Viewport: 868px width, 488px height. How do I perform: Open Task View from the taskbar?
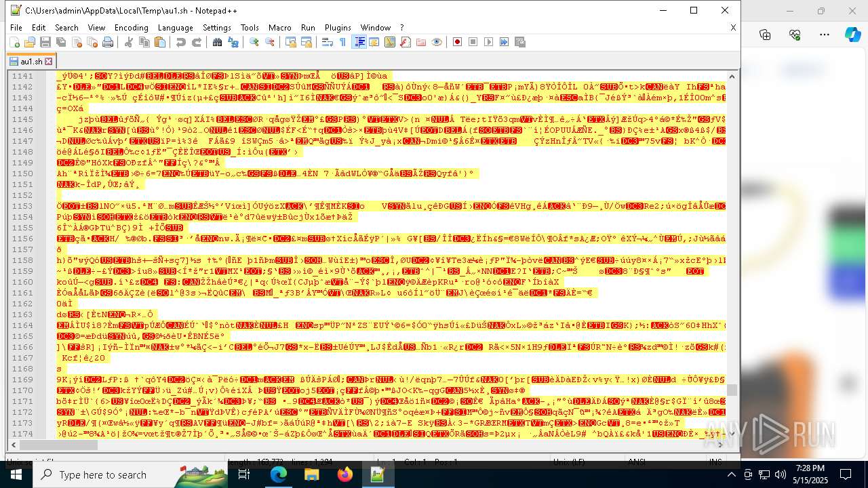(244, 474)
